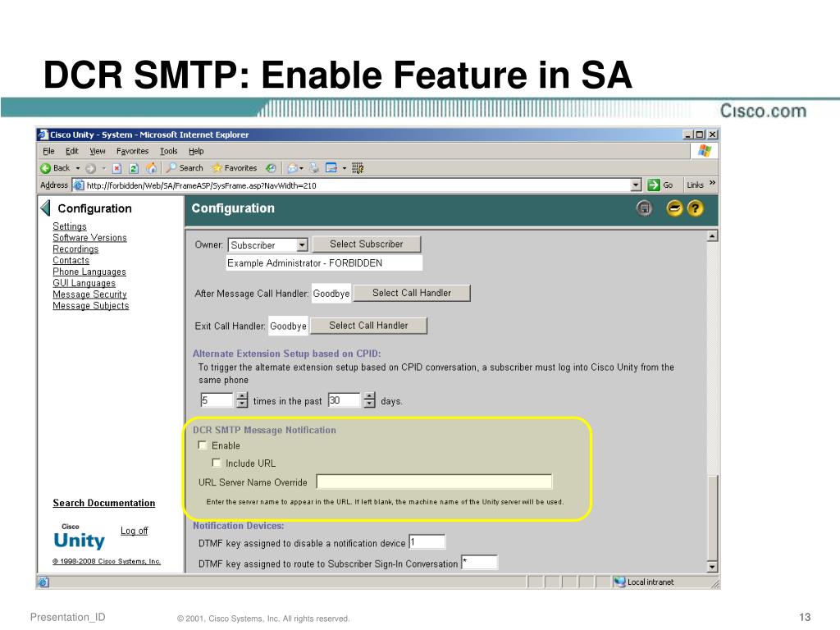Image resolution: width=840 pixels, height=630 pixels.
Task: Check the Include URL option
Action: tap(217, 463)
